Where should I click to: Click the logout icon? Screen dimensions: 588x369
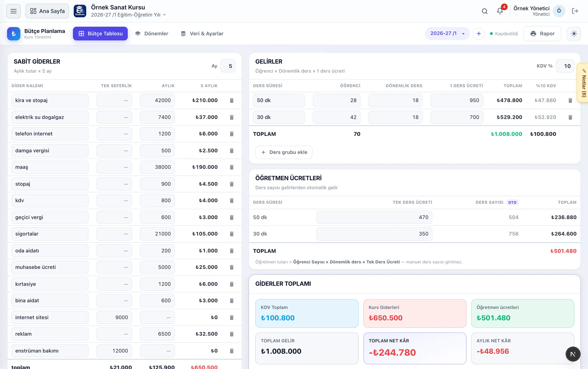[575, 11]
